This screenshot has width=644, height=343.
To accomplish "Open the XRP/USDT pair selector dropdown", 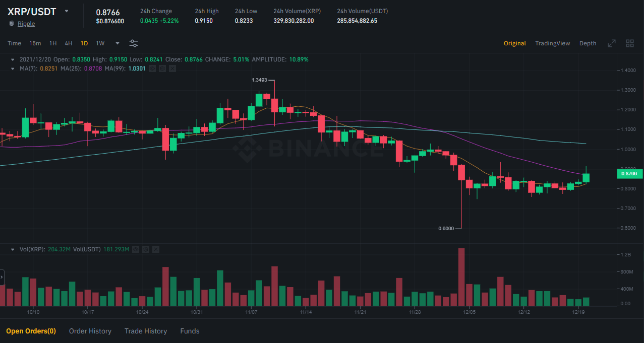I will click(66, 11).
